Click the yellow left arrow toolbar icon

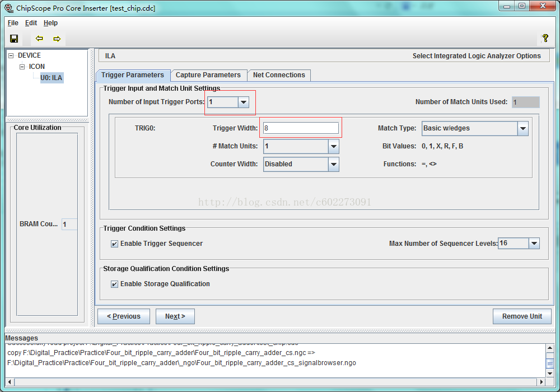pyautogui.click(x=39, y=39)
